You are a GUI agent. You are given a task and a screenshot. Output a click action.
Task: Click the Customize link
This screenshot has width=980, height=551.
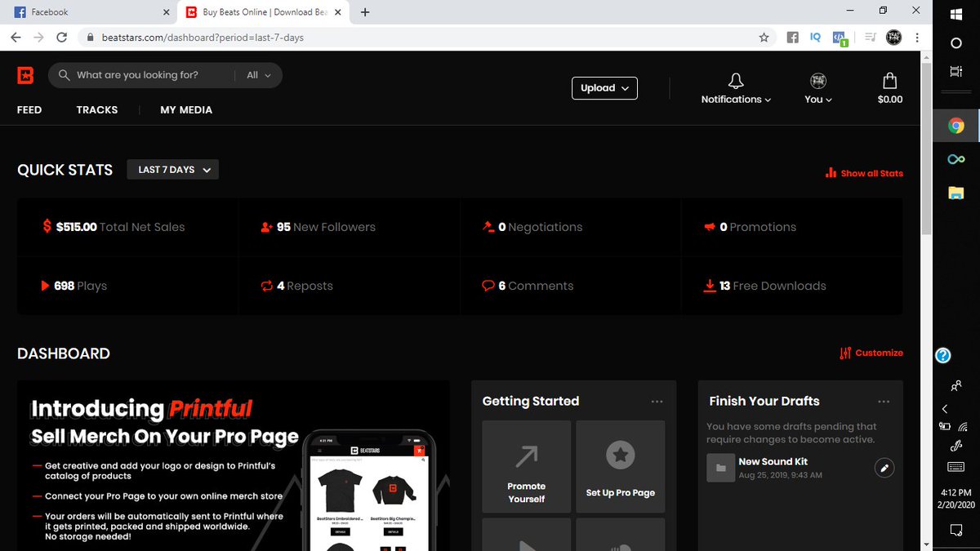[871, 353]
